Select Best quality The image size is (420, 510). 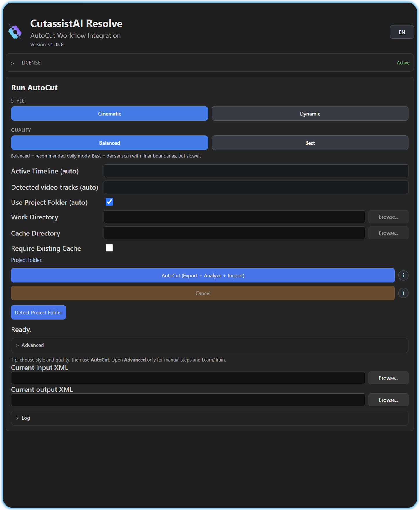tap(310, 143)
